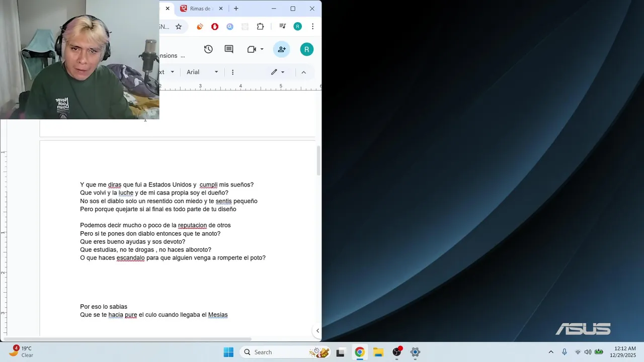Open Chrome from the taskbar
The image size is (644, 362).
[x=359, y=352]
